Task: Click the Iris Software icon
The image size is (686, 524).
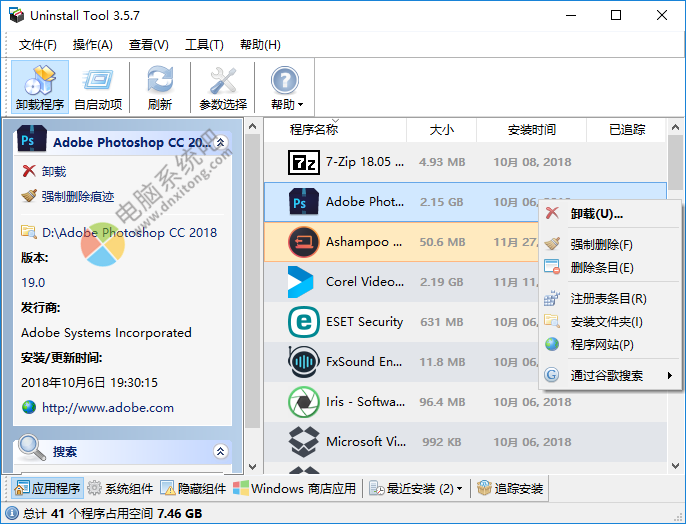Action: (303, 402)
